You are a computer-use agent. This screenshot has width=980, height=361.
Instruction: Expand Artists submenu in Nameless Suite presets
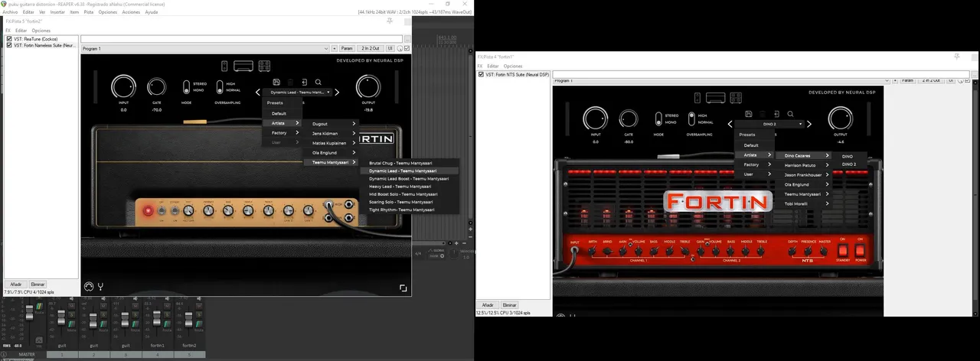pos(282,123)
